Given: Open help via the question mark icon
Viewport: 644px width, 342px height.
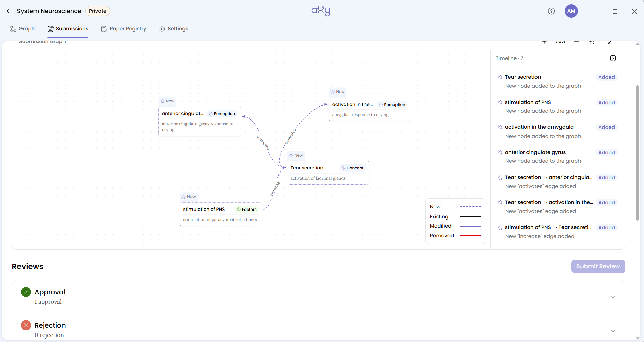Looking at the screenshot, I should [x=551, y=11].
